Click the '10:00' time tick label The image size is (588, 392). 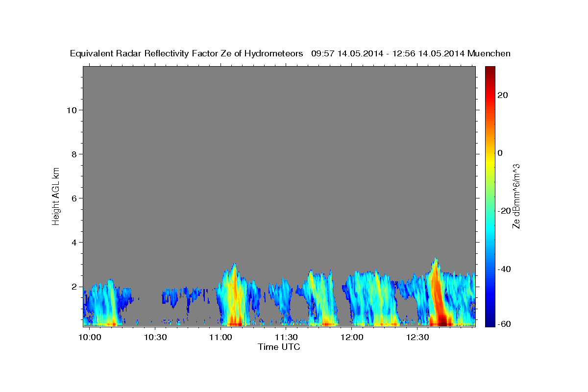pyautogui.click(x=90, y=338)
